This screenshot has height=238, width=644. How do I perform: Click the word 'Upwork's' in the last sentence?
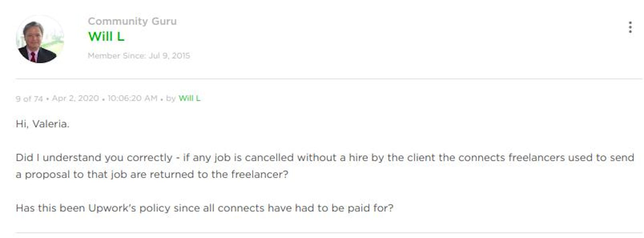112,208
